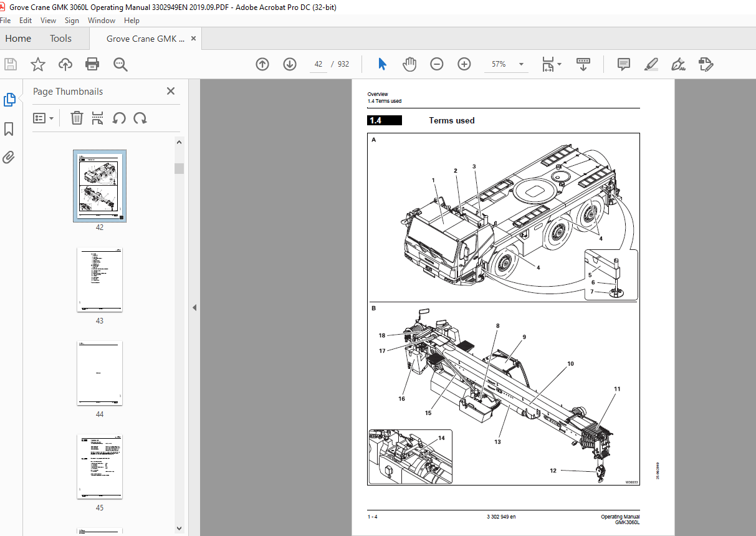Click the Save file icon
756x536 pixels.
[11, 64]
